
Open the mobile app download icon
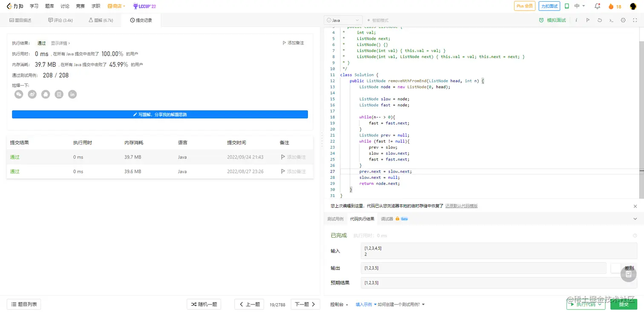[567, 6]
